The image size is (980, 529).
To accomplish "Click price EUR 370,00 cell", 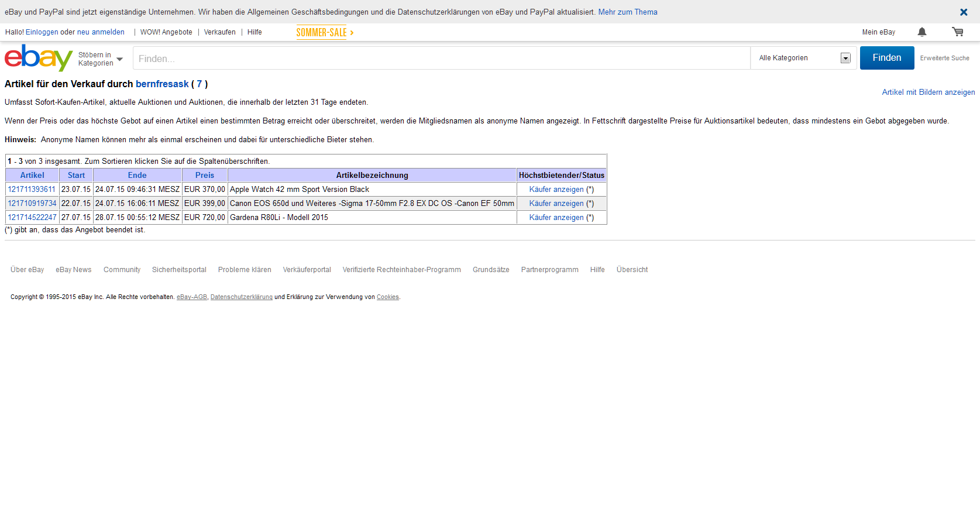I will (x=204, y=189).
